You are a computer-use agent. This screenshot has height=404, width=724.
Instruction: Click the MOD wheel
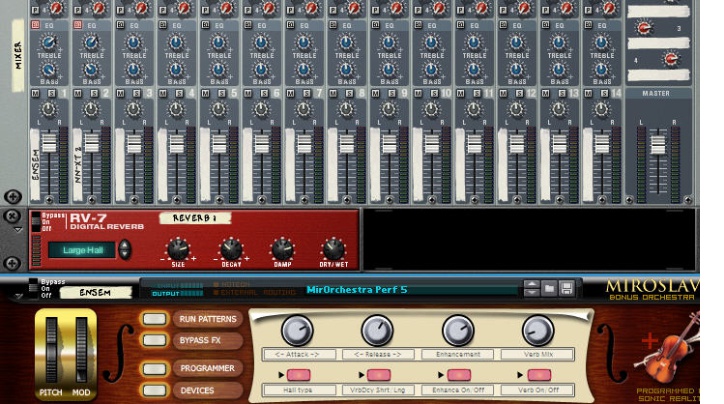(x=81, y=350)
